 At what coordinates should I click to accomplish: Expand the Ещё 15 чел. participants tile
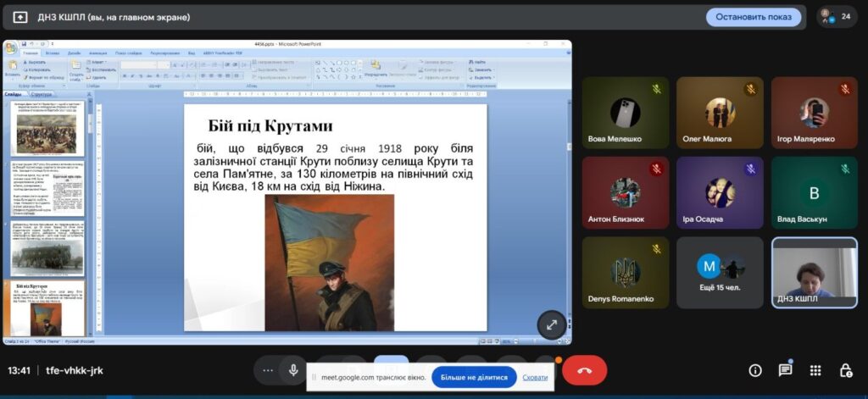(x=719, y=272)
